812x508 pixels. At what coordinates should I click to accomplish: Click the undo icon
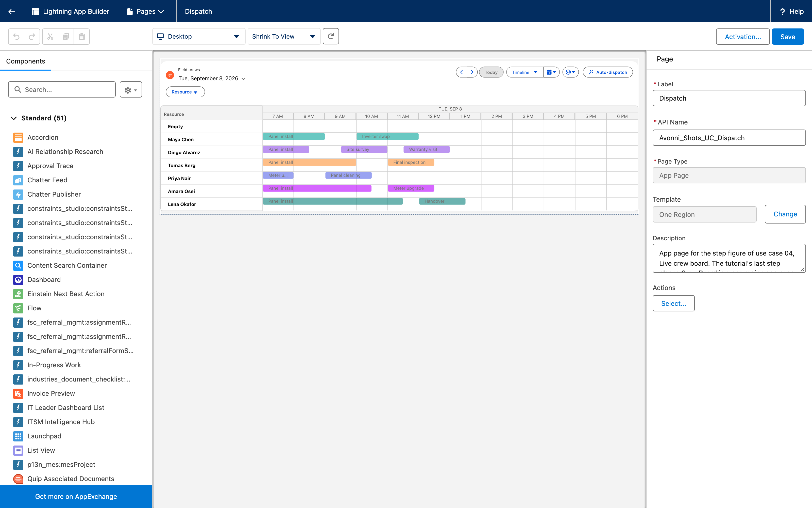click(x=16, y=37)
